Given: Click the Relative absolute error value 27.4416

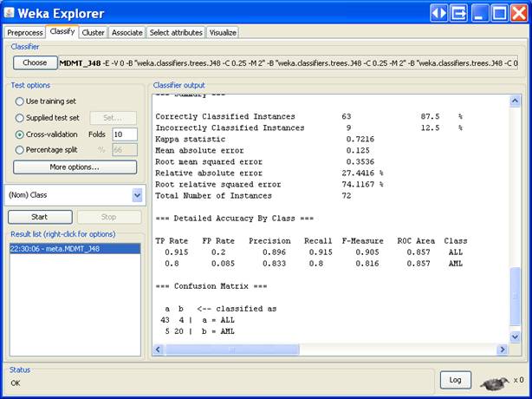Looking at the screenshot, I should pos(360,173).
